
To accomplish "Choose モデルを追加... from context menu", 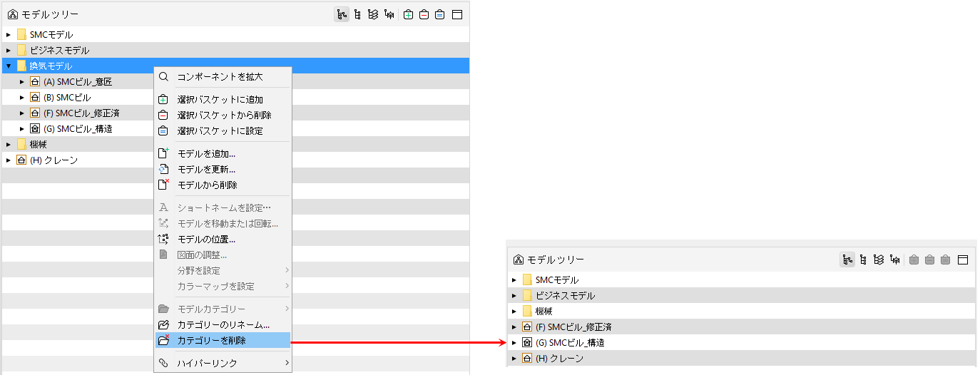I will tap(223, 153).
